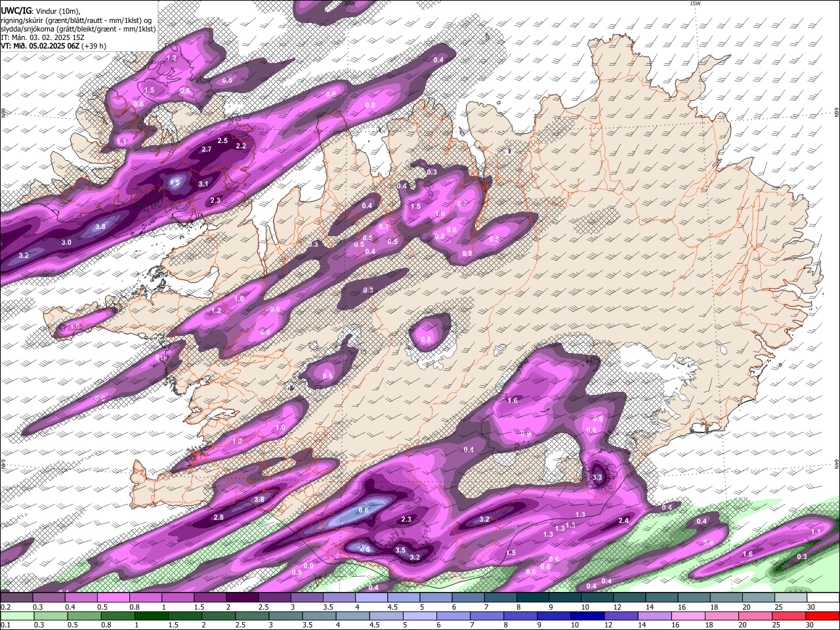Select the 'rigning/skúrir' description line
The height and width of the screenshot is (630, 840).
click(77, 20)
